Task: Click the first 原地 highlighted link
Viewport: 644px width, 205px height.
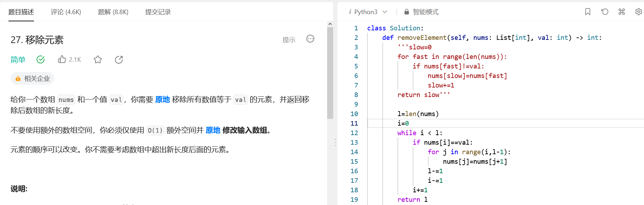Action: (163, 100)
